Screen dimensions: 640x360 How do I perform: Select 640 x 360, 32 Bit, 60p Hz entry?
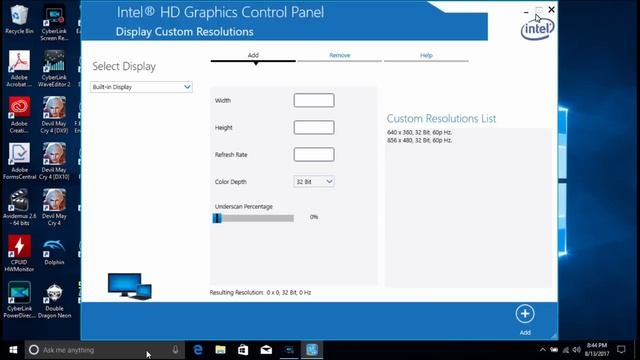(x=419, y=132)
